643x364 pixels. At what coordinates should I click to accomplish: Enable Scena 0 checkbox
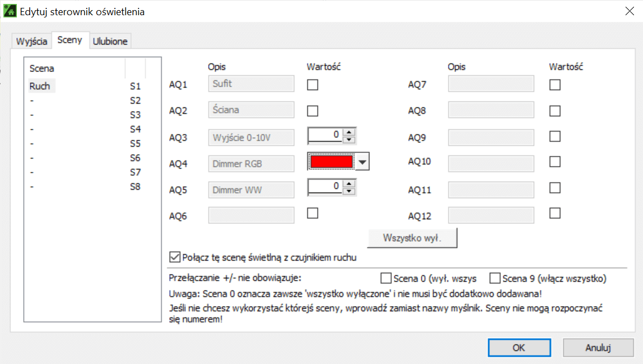tap(386, 278)
